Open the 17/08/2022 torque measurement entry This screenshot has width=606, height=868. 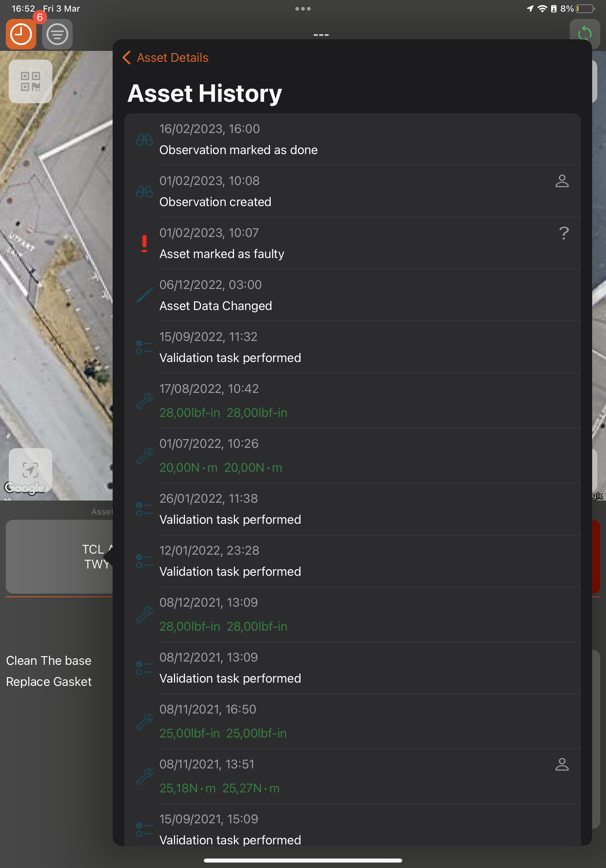(x=351, y=401)
